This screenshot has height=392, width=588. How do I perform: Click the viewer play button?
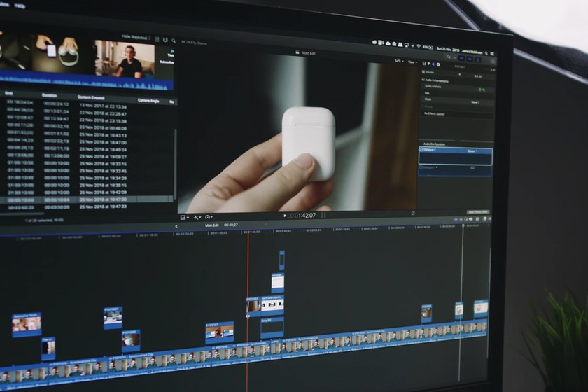pyautogui.click(x=285, y=216)
